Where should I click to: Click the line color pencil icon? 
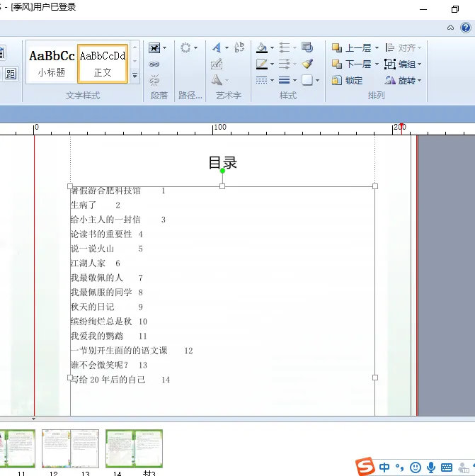tap(262, 64)
